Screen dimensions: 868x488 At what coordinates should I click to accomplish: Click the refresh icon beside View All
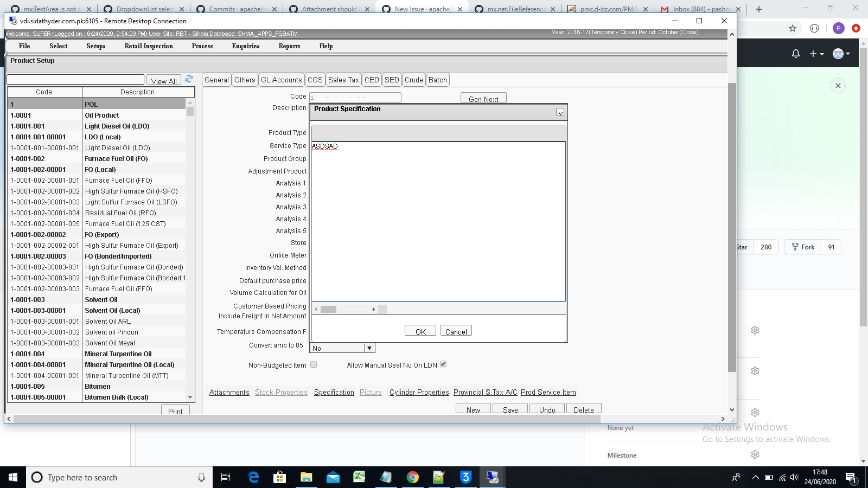click(x=189, y=79)
